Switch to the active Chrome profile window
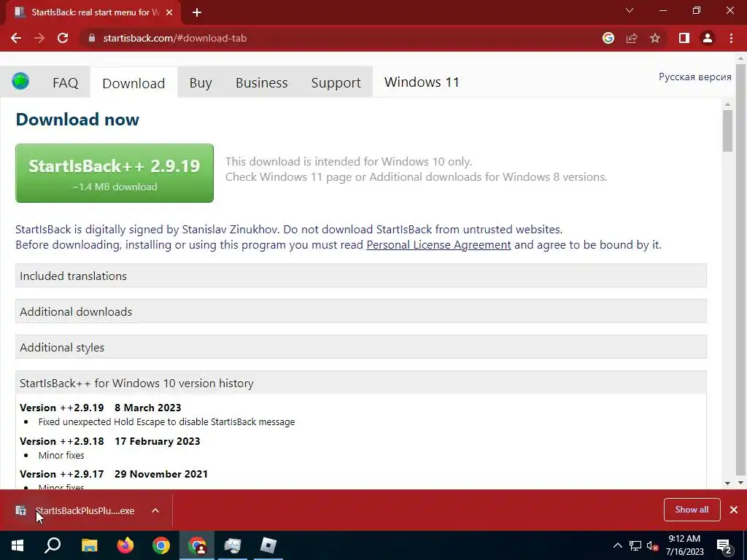This screenshot has width=747, height=560. 197,545
